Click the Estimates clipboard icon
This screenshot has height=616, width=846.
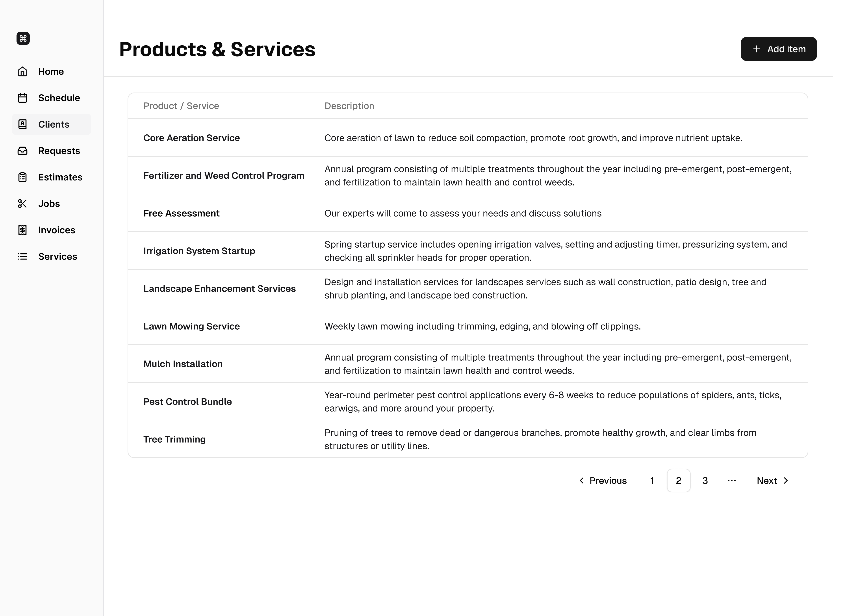tap(22, 177)
